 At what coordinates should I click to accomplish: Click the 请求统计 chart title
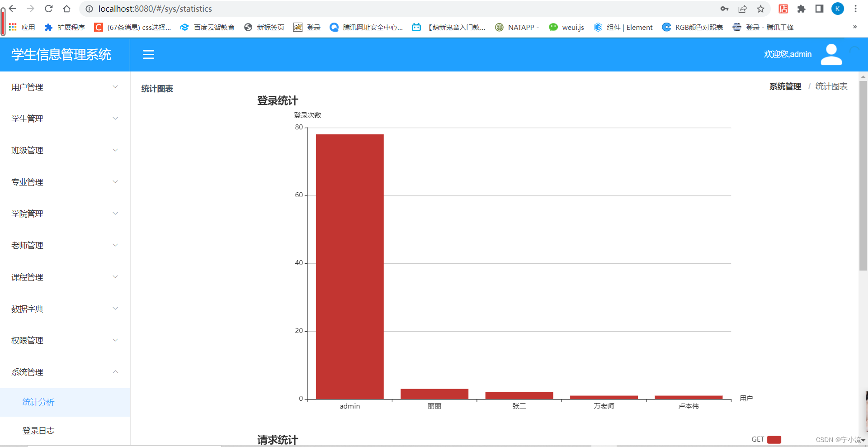(278, 440)
